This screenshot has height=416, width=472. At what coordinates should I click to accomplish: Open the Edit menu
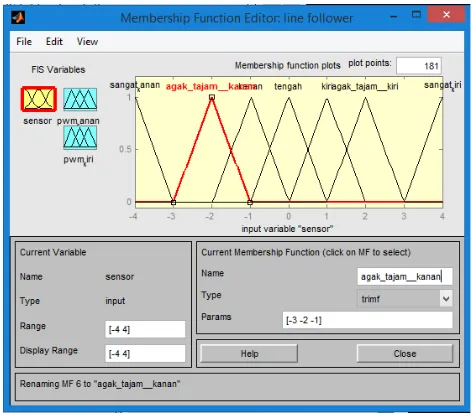[54, 42]
